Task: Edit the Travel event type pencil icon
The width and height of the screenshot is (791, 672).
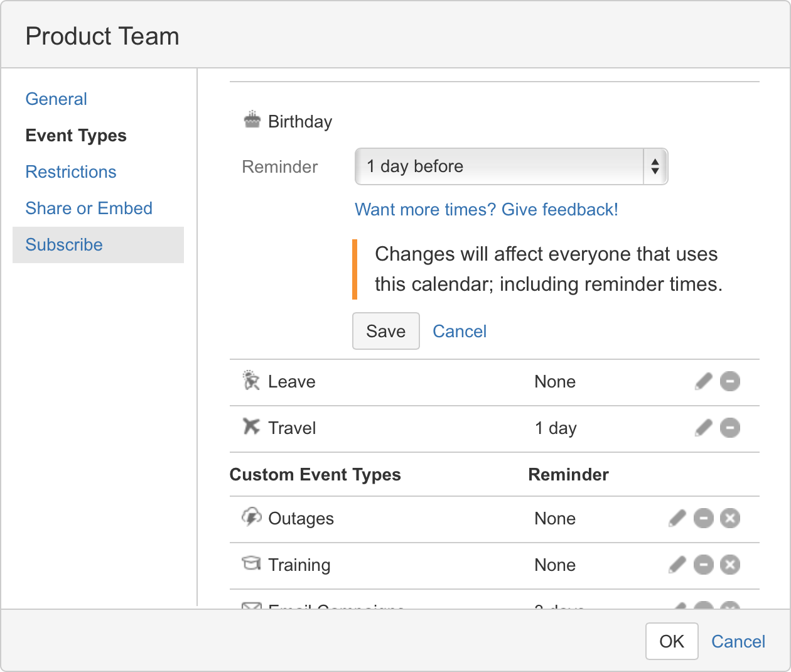Action: tap(704, 428)
